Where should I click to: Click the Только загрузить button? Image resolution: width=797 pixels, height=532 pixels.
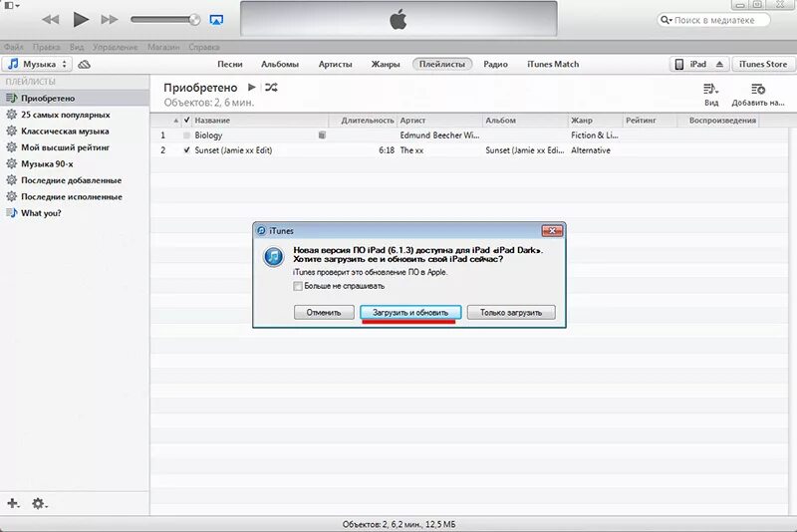(x=511, y=313)
